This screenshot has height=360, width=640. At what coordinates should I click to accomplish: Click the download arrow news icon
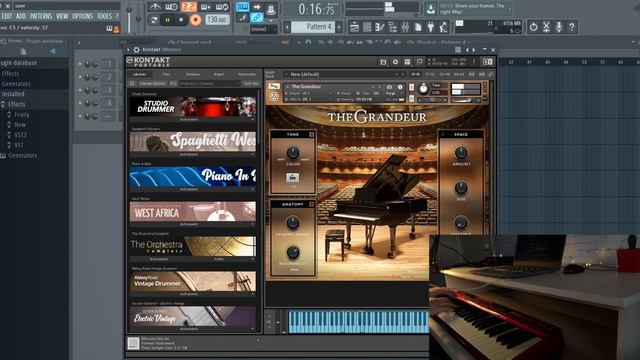coord(430,9)
